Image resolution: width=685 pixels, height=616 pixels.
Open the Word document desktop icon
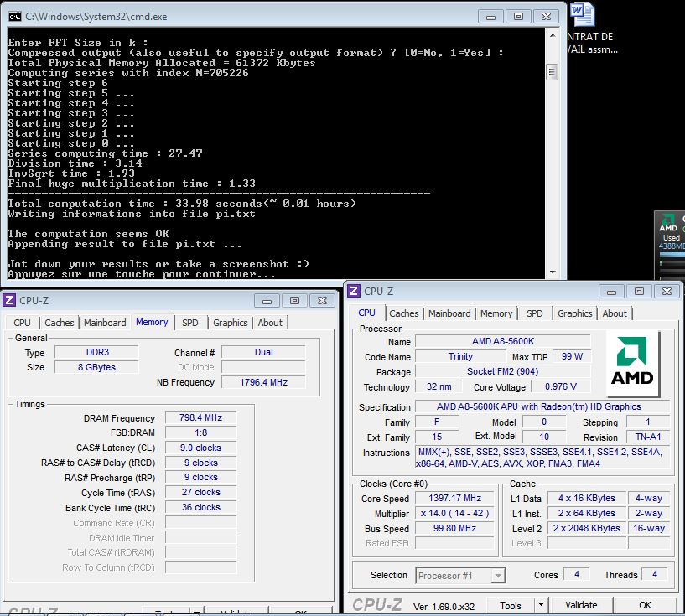(x=583, y=13)
